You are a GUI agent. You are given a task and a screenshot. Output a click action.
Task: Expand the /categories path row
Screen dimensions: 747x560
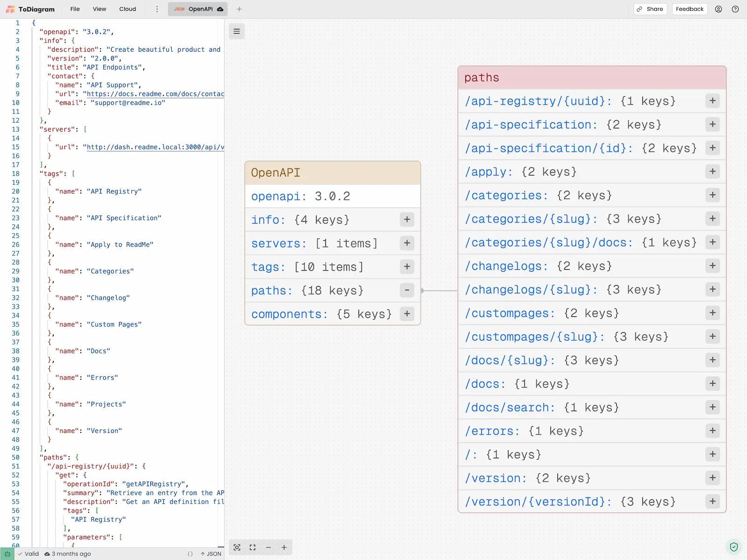point(712,195)
